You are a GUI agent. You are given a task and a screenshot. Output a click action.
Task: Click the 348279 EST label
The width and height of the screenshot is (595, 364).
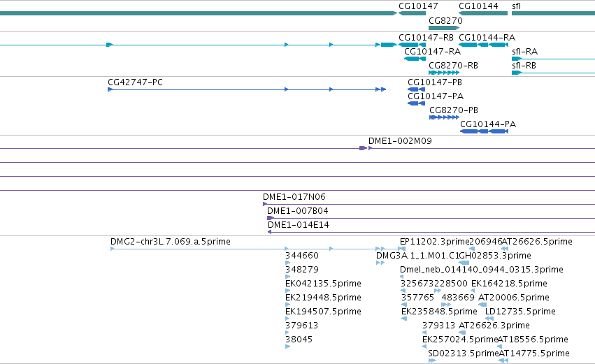301,270
